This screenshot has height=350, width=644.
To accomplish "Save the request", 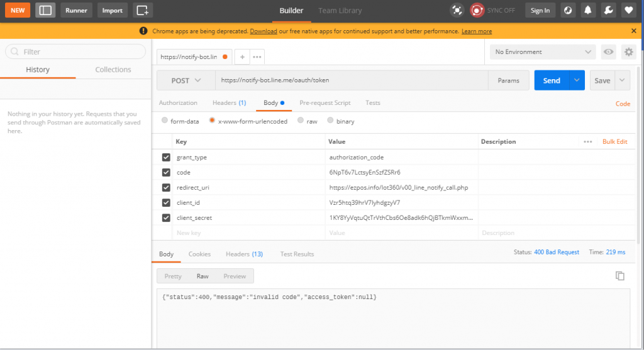I will pos(602,80).
